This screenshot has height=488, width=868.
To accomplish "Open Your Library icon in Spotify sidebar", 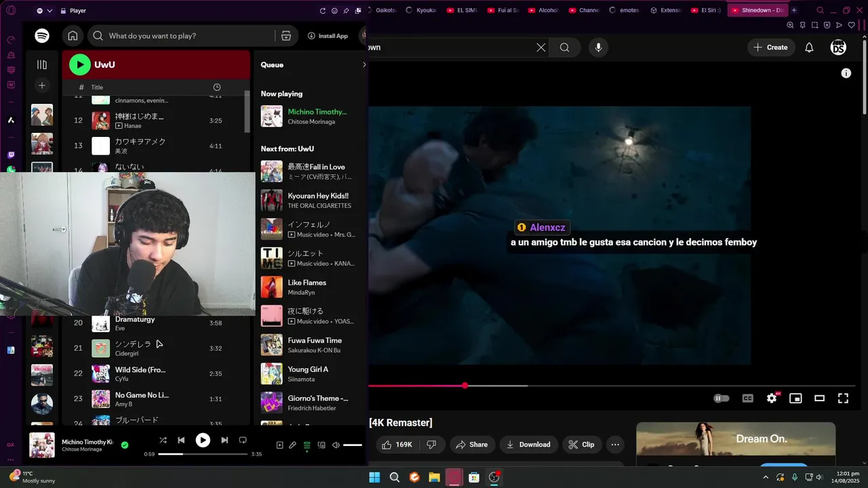I will 42,64.
